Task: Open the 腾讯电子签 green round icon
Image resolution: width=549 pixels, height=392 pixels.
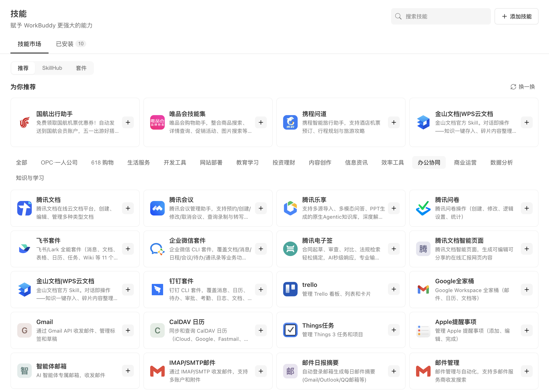Action: click(290, 249)
